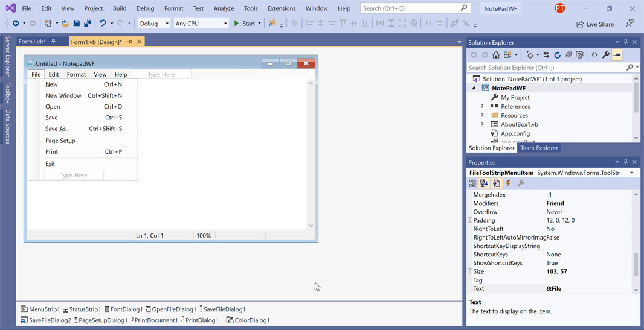Select the ColorDialog1 component in the tray
Viewport: 644px width, 330px height.
(248, 320)
